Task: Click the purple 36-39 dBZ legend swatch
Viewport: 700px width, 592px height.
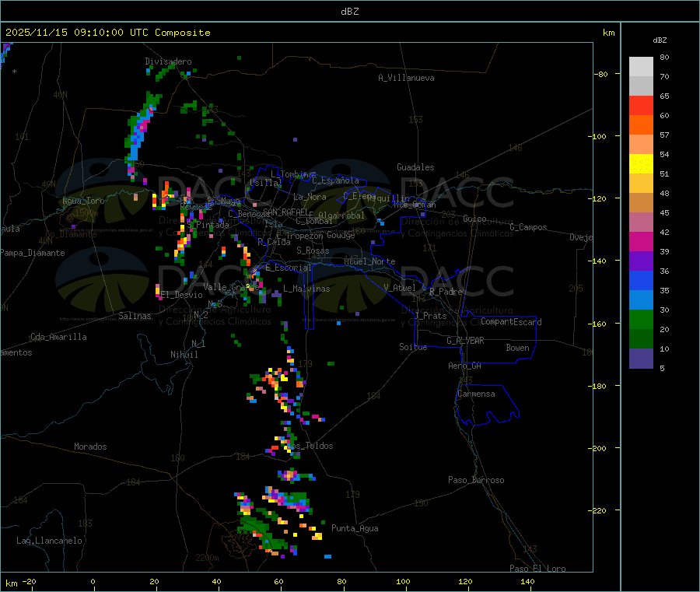Action: pos(641,261)
